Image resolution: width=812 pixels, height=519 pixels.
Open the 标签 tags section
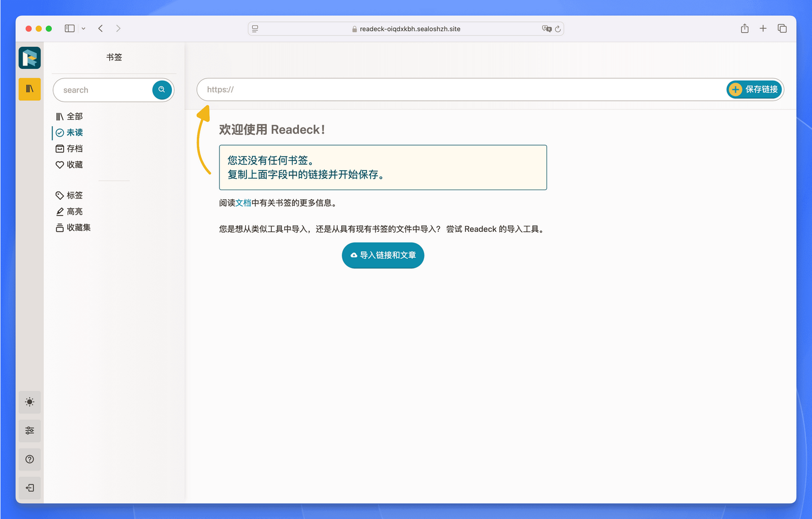coord(74,195)
